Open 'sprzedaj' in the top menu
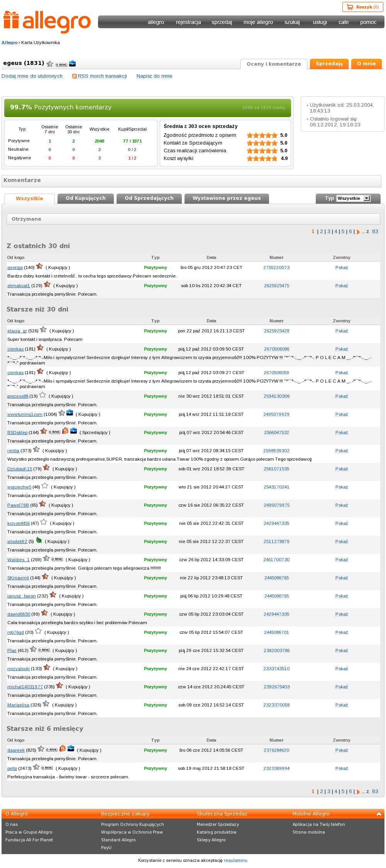The height and width of the screenshot is (868, 386). (x=222, y=22)
